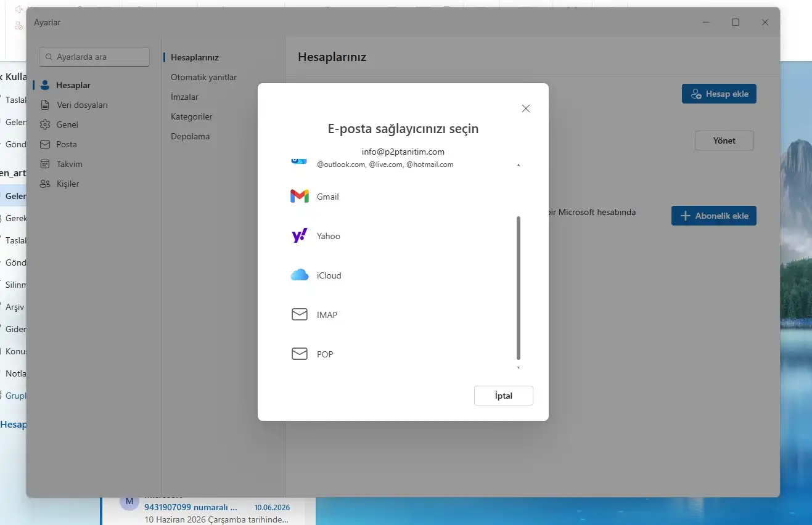
Task: Click the Hesap ekle button
Action: [719, 94]
